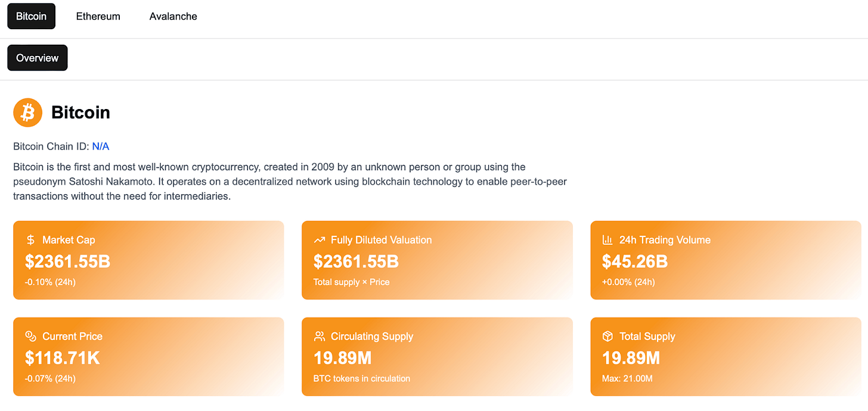Click the Circulating Supply 19.89M figure
This screenshot has width=868, height=411.
click(x=342, y=358)
